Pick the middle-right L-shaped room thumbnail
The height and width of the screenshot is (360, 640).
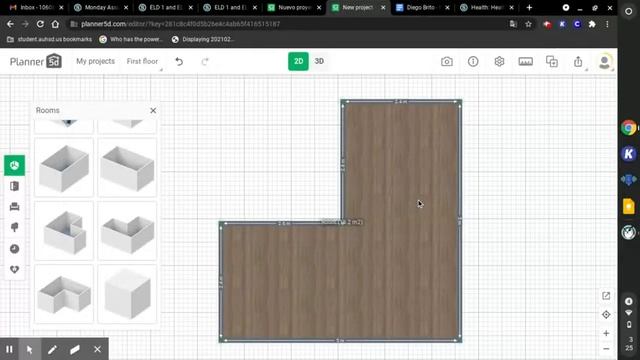point(127,231)
